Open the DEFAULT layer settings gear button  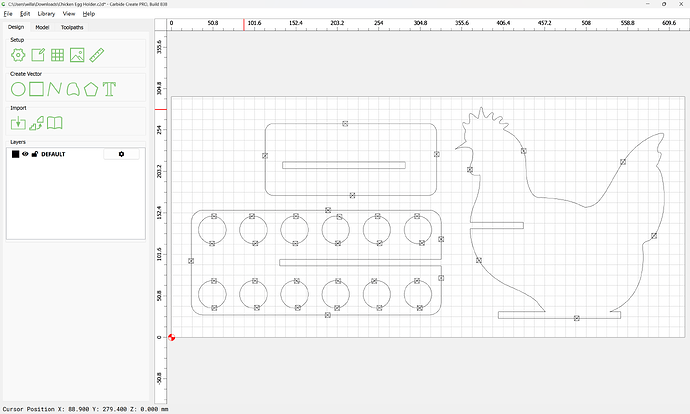point(122,154)
